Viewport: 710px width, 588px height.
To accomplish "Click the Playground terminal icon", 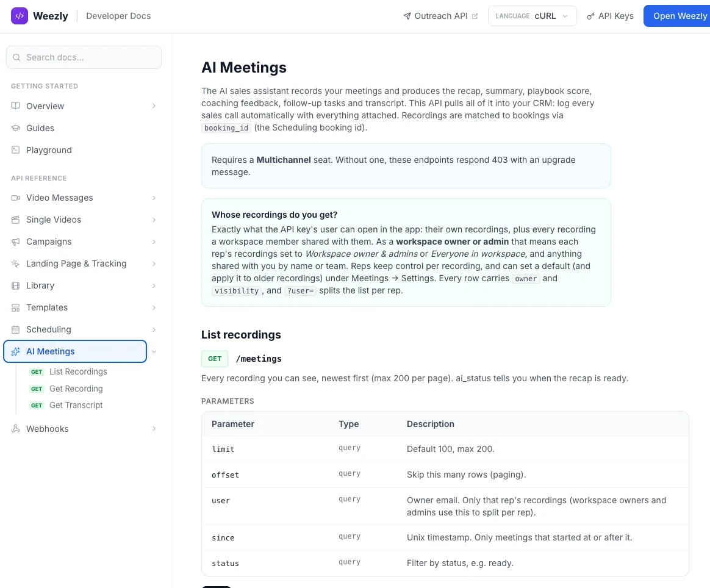I will (15, 150).
